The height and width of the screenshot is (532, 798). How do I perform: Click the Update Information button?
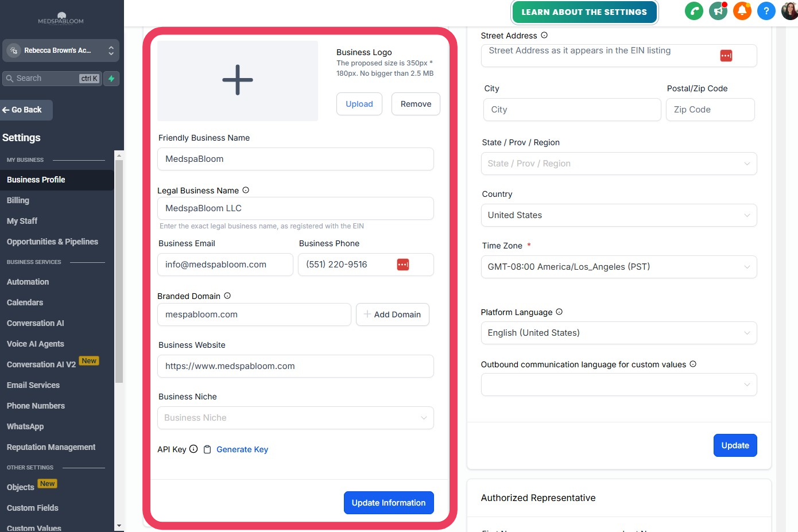pyautogui.click(x=389, y=503)
